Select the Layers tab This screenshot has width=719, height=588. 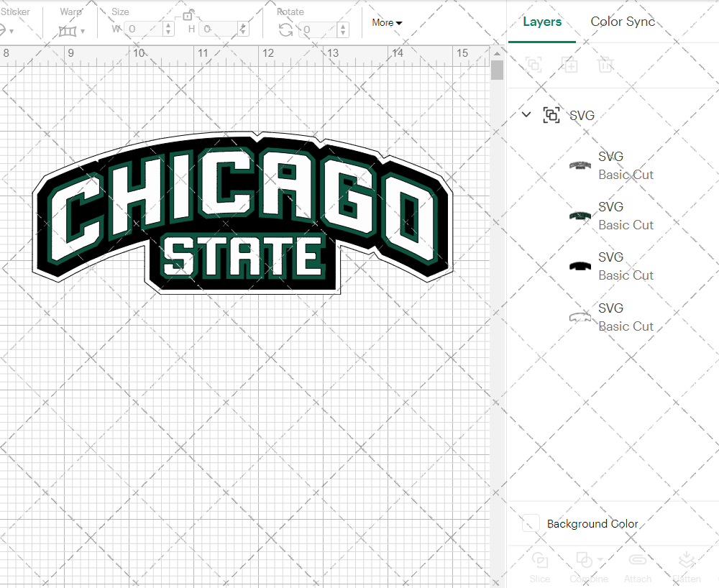542,22
